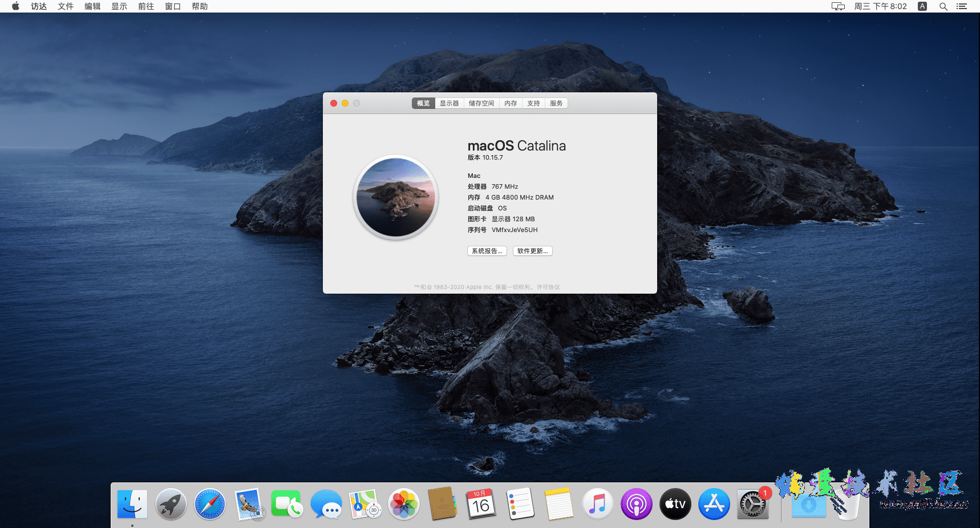Open the 显示 menu
This screenshot has width=980, height=528.
119,6
